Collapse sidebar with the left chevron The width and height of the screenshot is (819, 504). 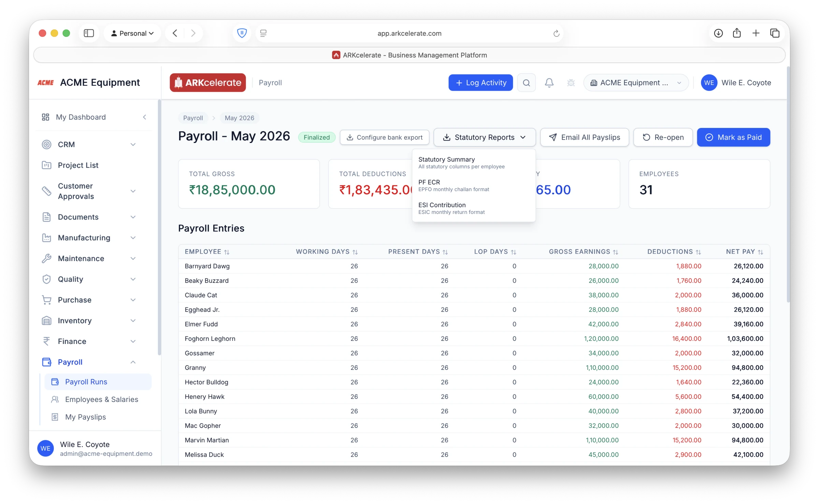pos(145,117)
